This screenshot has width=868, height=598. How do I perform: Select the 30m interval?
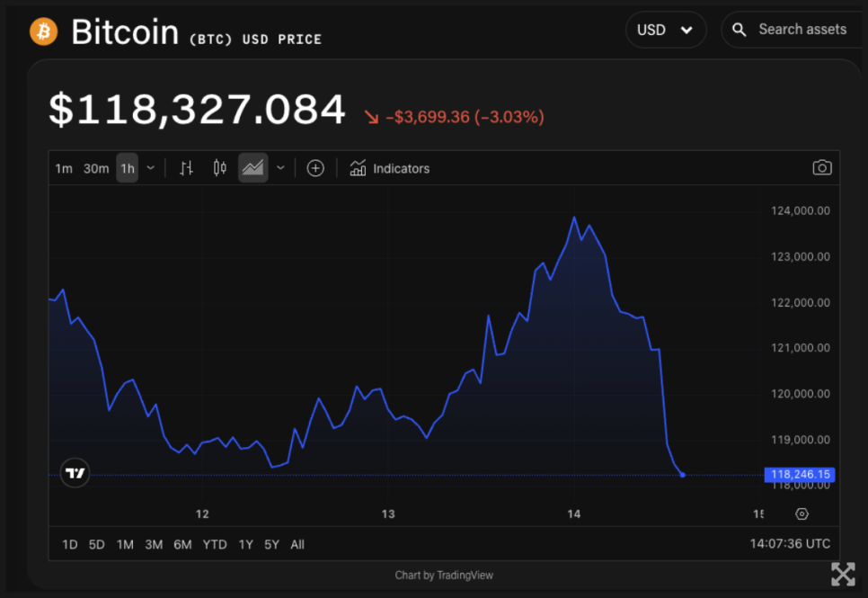pyautogui.click(x=96, y=168)
